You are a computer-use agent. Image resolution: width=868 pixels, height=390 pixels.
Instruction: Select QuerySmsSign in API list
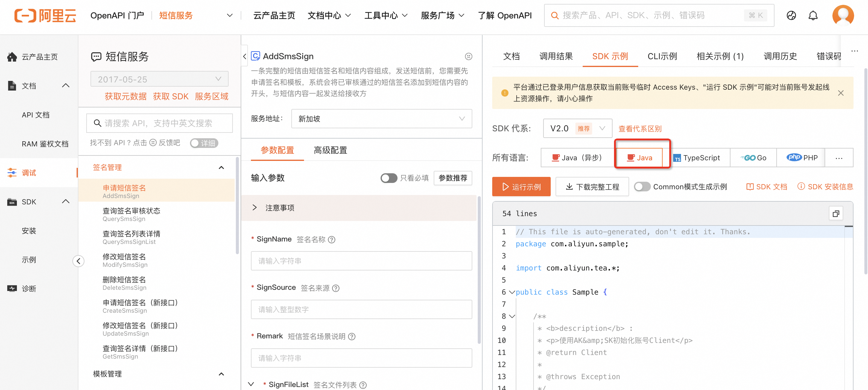tap(156, 214)
